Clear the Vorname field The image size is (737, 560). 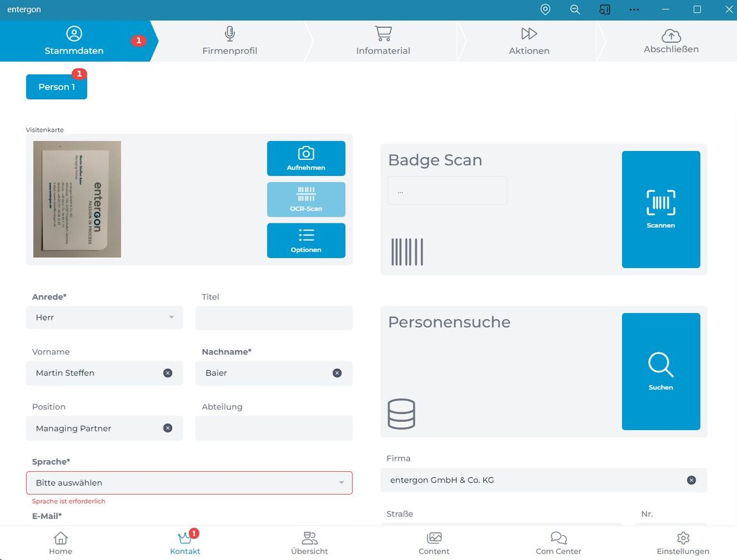pos(168,373)
